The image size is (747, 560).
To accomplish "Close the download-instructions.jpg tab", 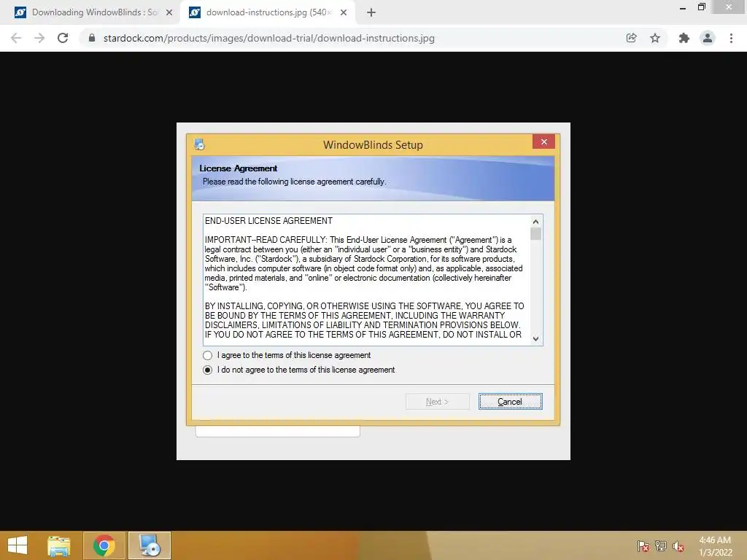I will pyautogui.click(x=344, y=13).
